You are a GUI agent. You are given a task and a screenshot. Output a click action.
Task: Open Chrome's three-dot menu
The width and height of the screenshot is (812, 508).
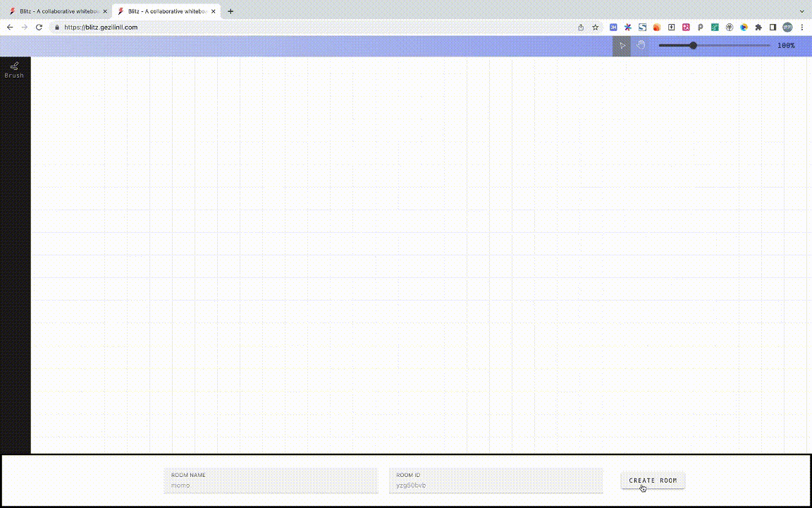pos(801,28)
